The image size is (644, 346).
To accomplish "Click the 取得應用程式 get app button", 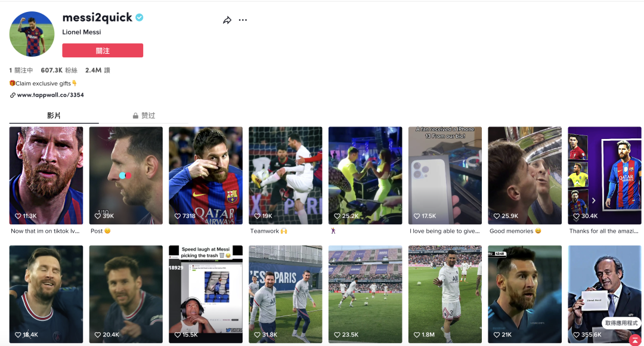I will tap(621, 323).
